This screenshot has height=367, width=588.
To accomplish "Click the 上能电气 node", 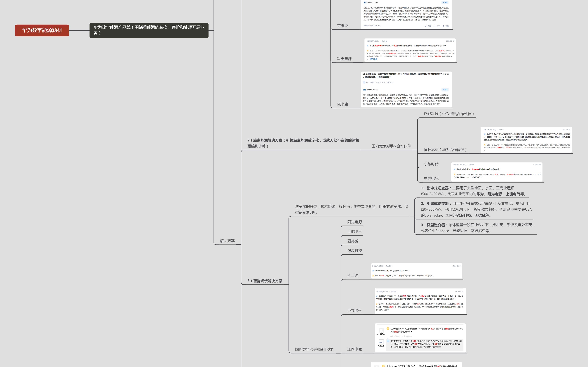I will click(355, 231).
